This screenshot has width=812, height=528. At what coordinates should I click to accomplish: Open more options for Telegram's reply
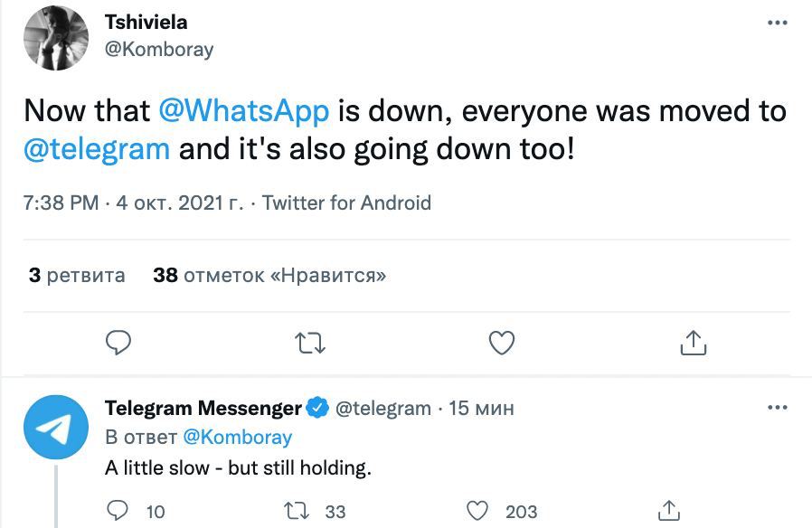777,408
